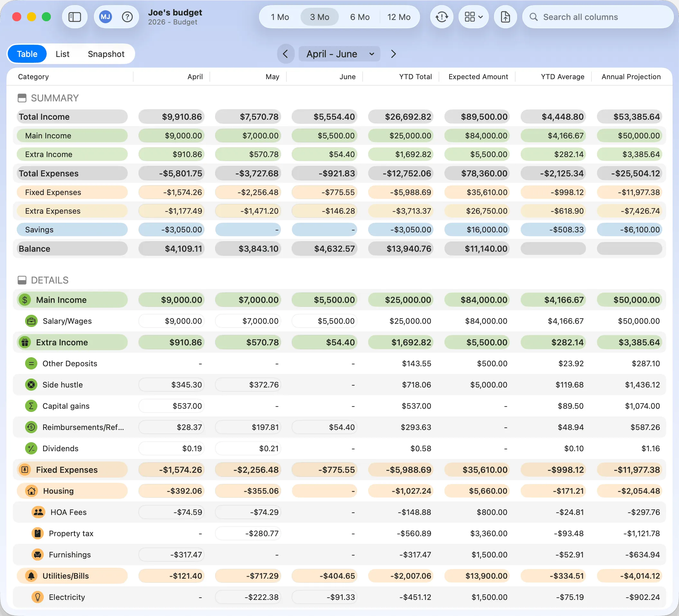Viewport: 679px width, 616px height.
Task: Click Reimbursements June cell $54.40
Action: click(324, 427)
